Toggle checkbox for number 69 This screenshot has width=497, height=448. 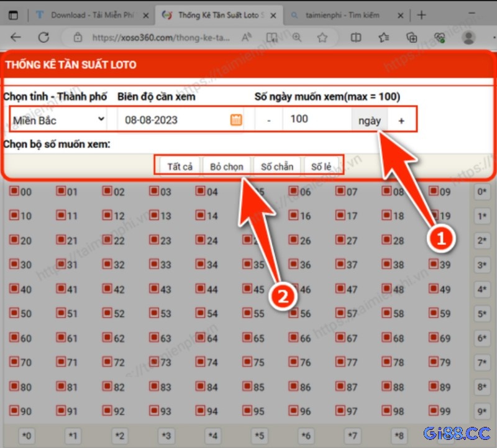pos(433,337)
